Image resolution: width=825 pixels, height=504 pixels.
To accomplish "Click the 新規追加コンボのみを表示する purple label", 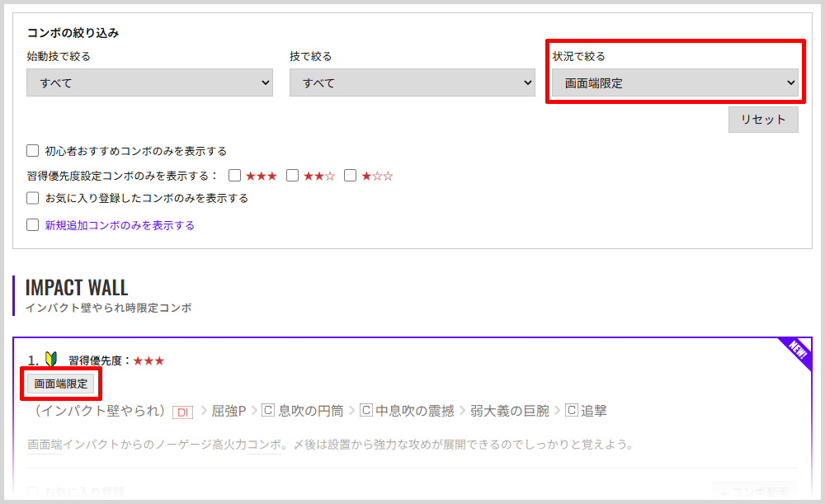I will [x=120, y=225].
